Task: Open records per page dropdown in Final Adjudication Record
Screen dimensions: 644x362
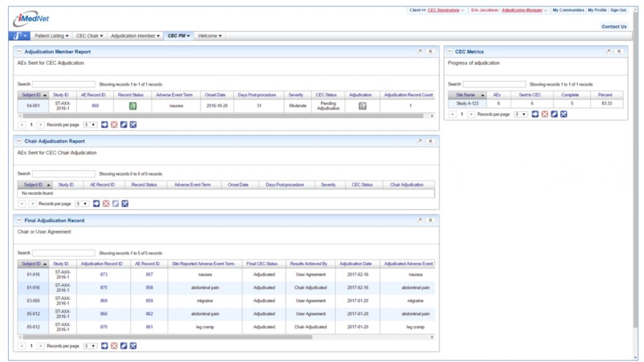Action: pos(91,346)
